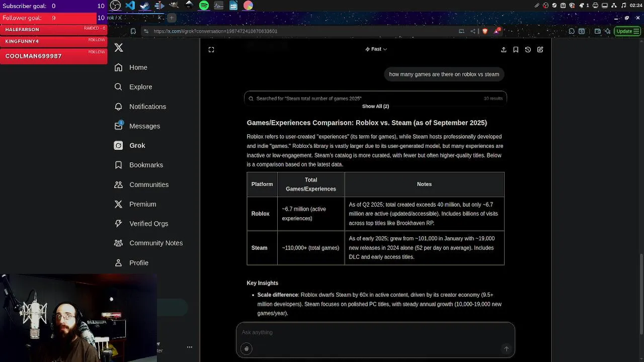Go to Home in the X sidebar
The width and height of the screenshot is (644, 362).
pos(131,67)
